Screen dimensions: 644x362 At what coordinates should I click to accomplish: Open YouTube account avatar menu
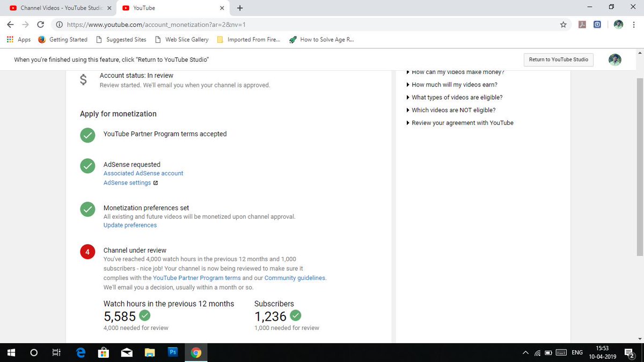point(615,60)
